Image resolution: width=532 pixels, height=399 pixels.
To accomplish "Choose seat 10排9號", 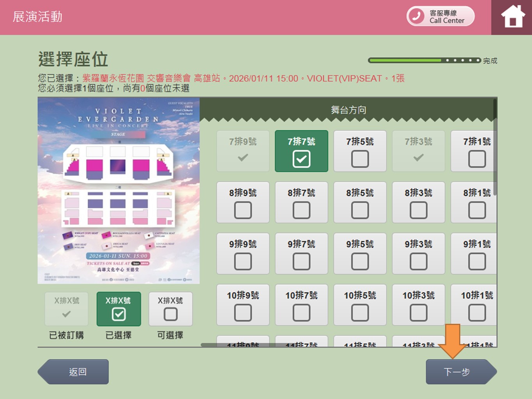I will coord(243,312).
